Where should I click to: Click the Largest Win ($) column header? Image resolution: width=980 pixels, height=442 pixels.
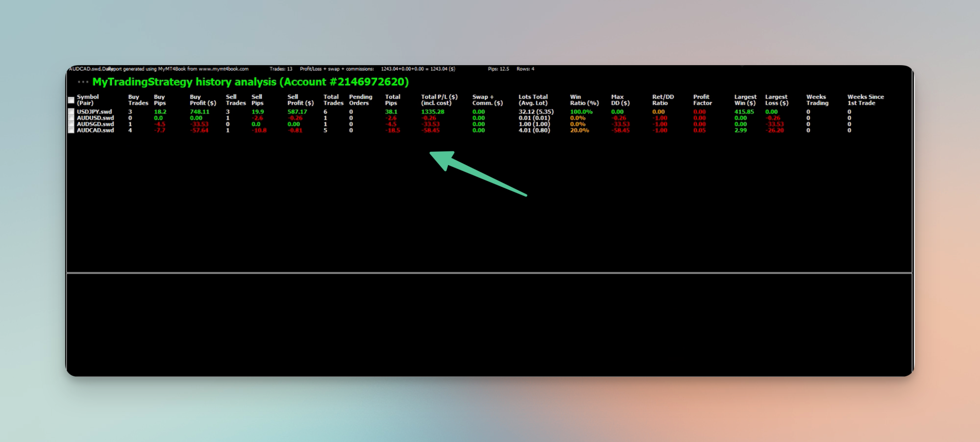point(746,100)
